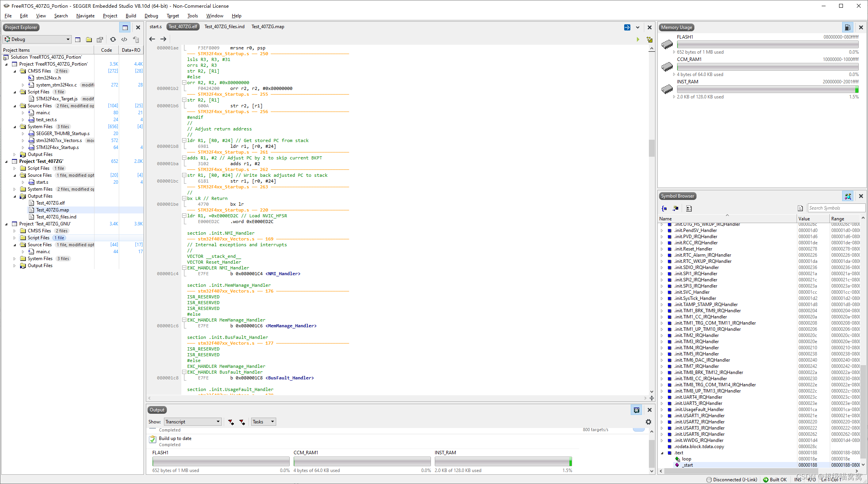Fold the EXC_HANDLER NMI_Handler code block
This screenshot has width=868, height=484.
(184, 268)
